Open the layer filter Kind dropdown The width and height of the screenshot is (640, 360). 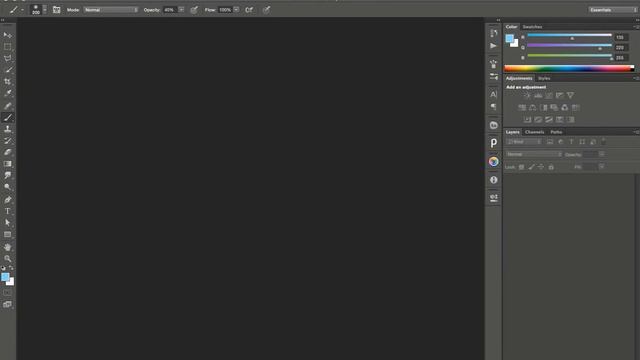pos(524,142)
